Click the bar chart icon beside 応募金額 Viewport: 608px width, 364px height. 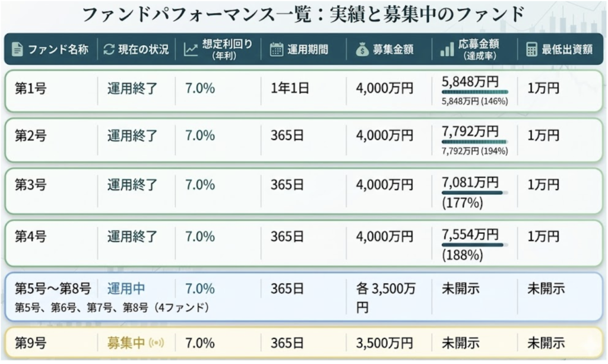click(446, 50)
